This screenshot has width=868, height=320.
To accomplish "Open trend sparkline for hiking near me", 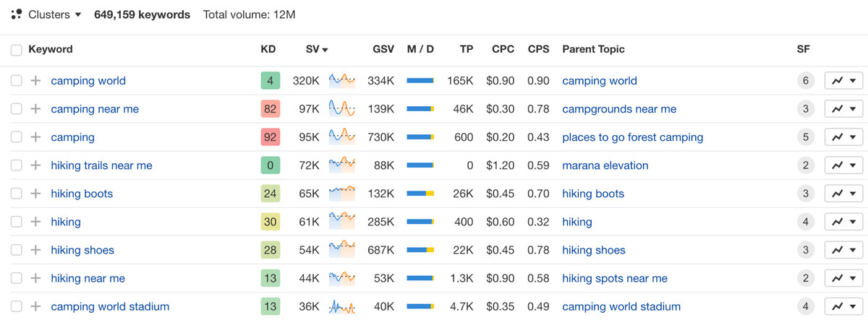I will point(341,277).
